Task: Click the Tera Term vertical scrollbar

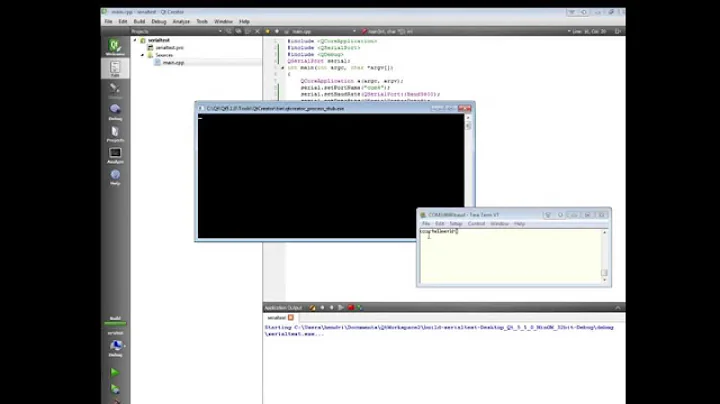Action: [604, 252]
